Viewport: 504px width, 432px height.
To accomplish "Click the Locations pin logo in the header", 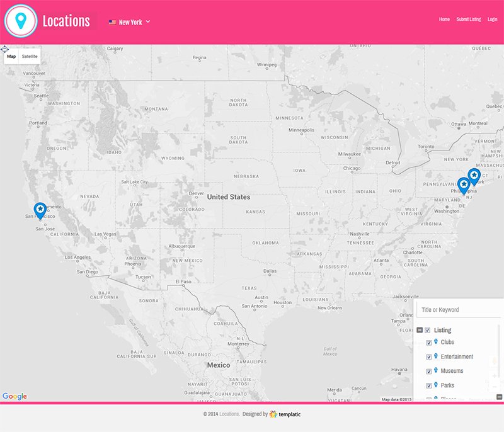I will 21,21.
